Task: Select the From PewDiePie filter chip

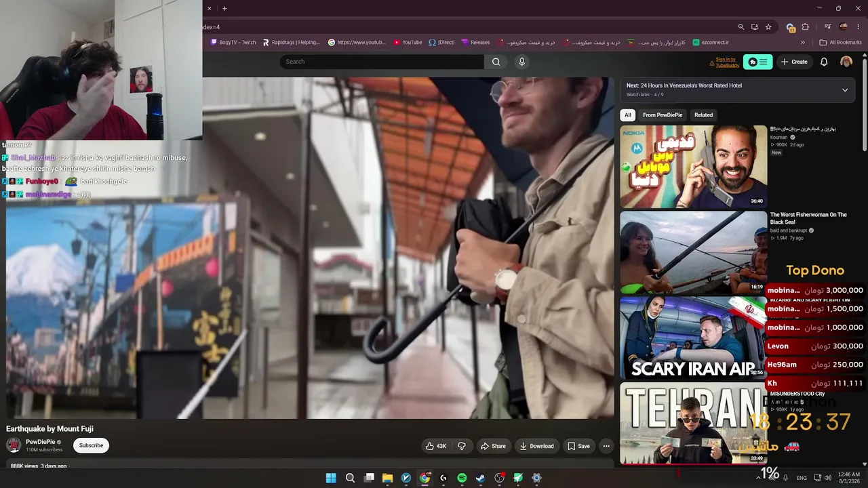Action: pos(663,115)
